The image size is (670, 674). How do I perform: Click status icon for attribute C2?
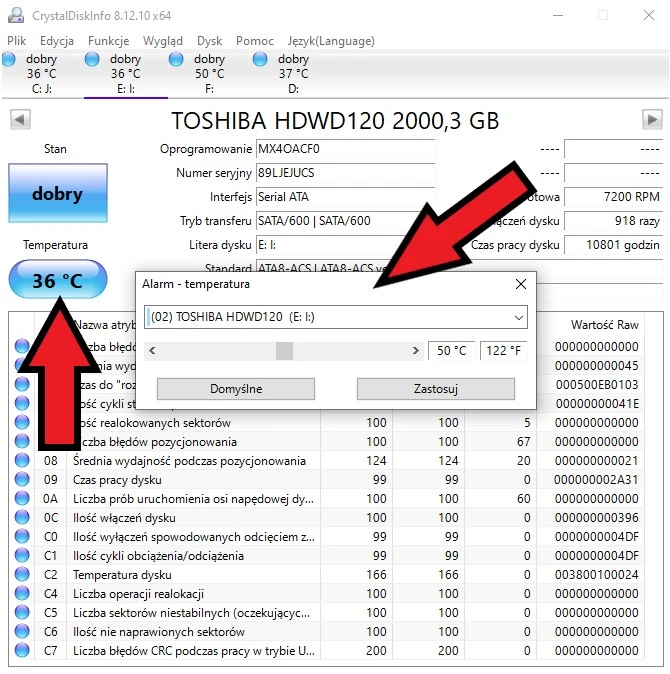[22, 574]
